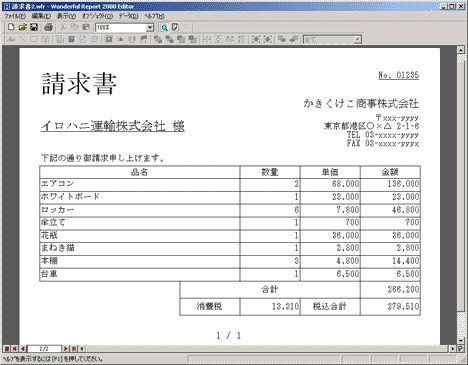Image resolution: width=468 pixels, height=365 pixels.
Task: Click the print preview magnifier icon
Action: (164, 27)
